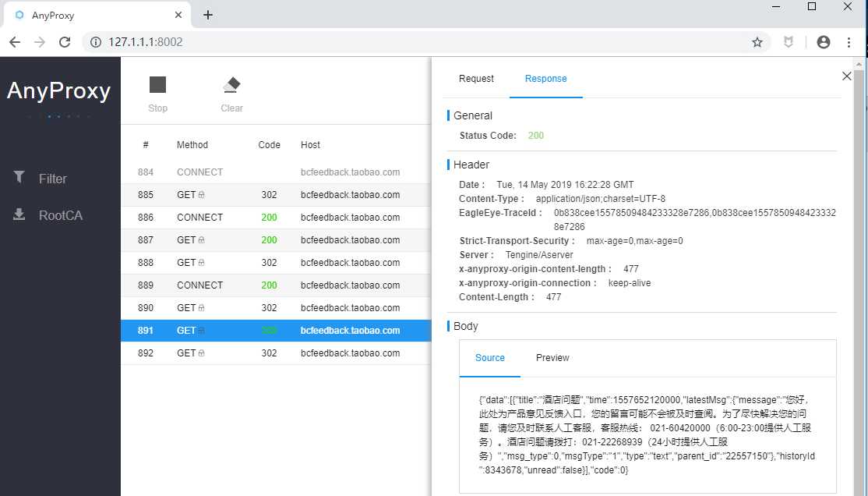Open Chrome three-dot menu
This screenshot has height=496, width=868.
(x=849, y=42)
